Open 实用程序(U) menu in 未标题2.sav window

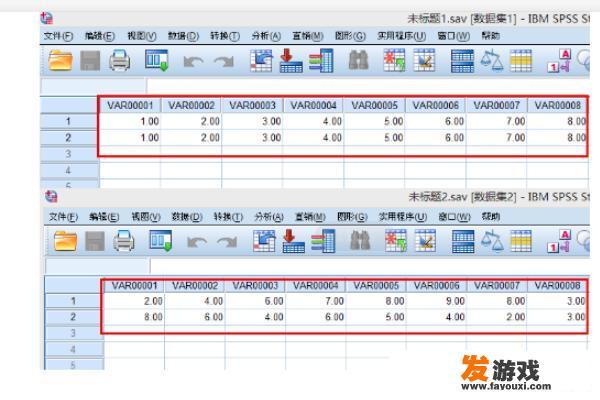pos(403,217)
